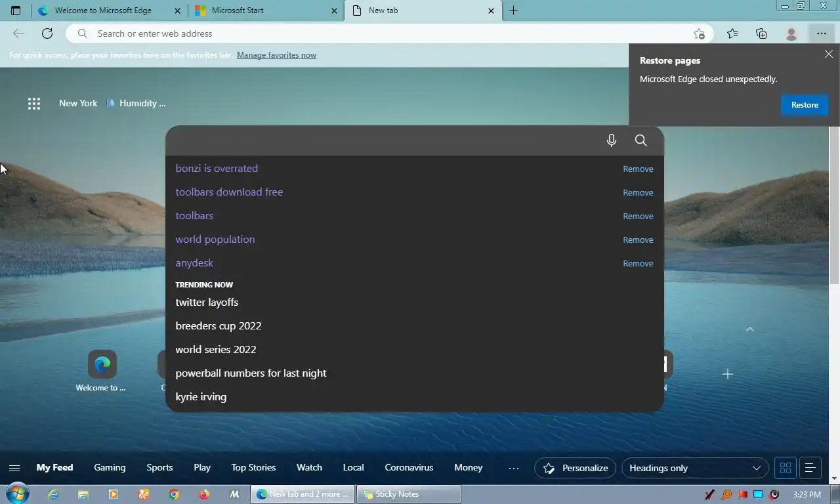Image resolution: width=840 pixels, height=504 pixels.
Task: Select 'anydesk' search suggestion
Action: click(x=194, y=263)
